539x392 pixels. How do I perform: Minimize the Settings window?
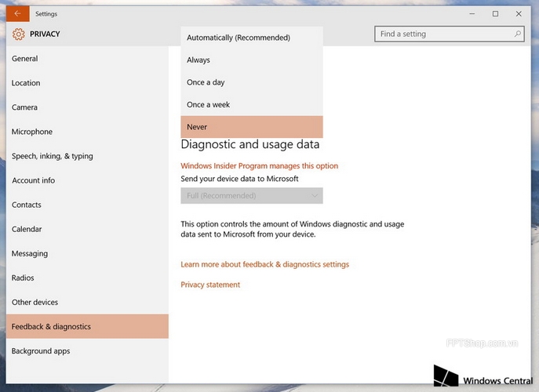472,14
